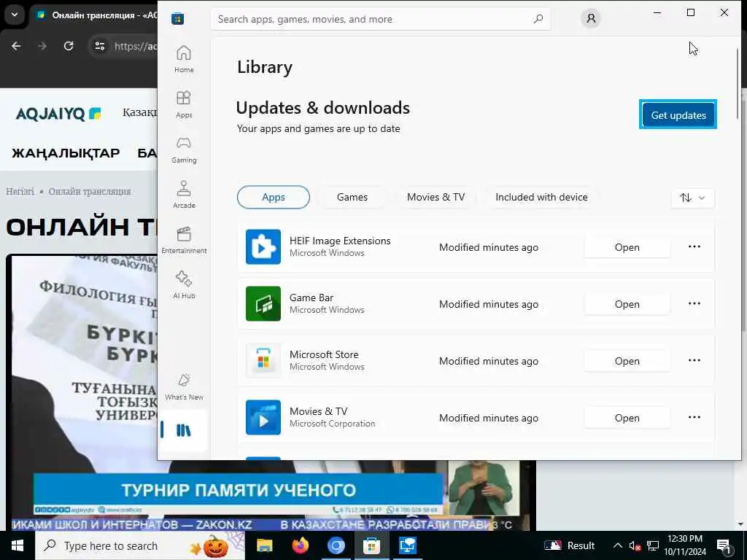Open Microsoft Store from the list
The width and height of the screenshot is (747, 560).
tap(627, 361)
